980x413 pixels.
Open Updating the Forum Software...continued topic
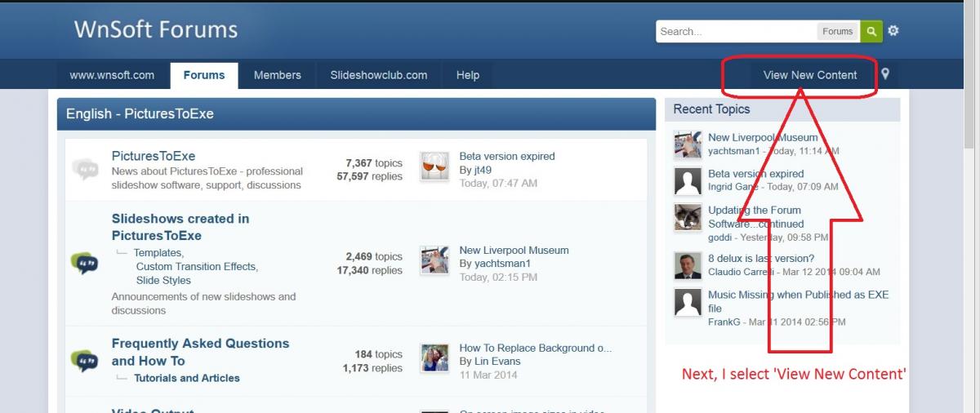[x=756, y=216]
